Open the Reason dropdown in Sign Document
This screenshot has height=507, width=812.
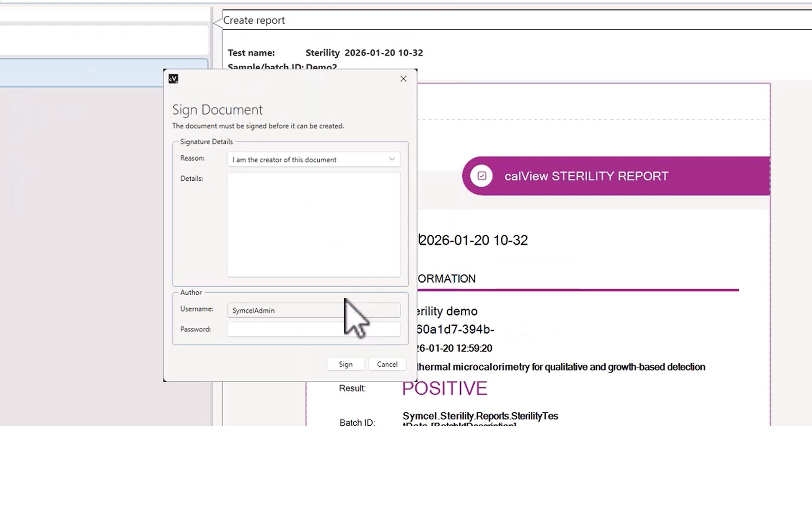pos(313,160)
